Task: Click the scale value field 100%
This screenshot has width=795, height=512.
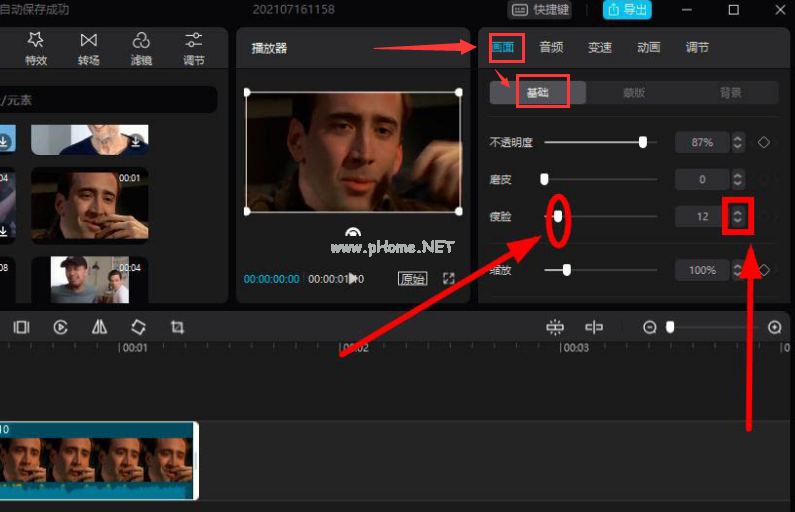Action: 702,270
